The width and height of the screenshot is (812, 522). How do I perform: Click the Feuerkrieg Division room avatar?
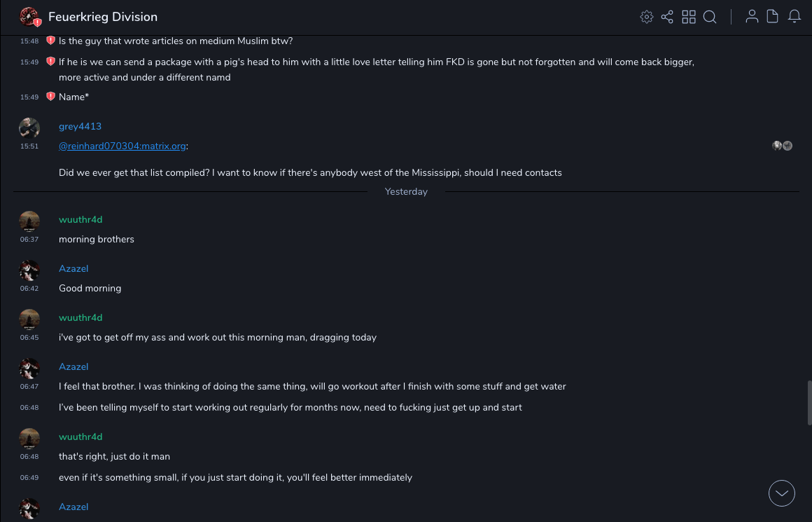pyautogui.click(x=29, y=16)
